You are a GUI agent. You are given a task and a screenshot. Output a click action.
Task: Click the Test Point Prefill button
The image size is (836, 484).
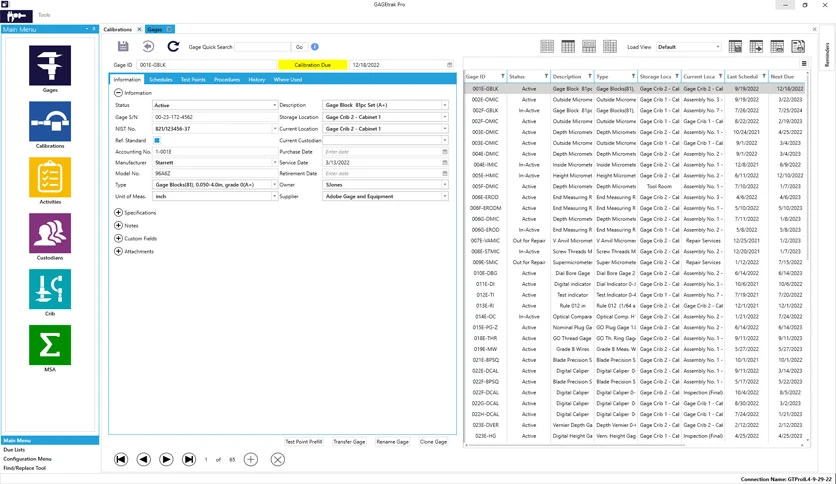[303, 442]
